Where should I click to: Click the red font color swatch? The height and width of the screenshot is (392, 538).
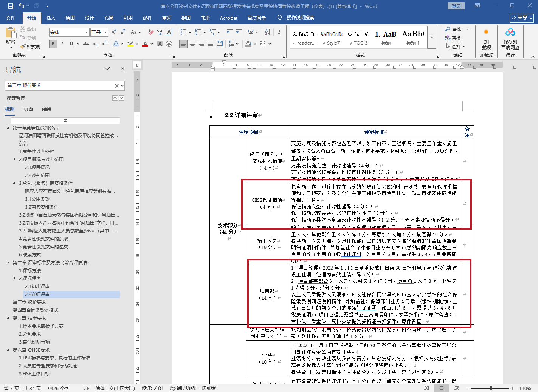point(145,44)
